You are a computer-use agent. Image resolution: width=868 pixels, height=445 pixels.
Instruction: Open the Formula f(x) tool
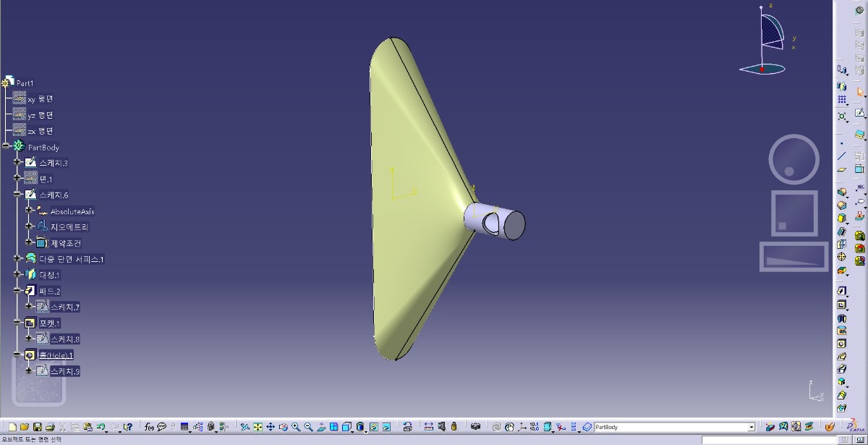pyautogui.click(x=149, y=427)
